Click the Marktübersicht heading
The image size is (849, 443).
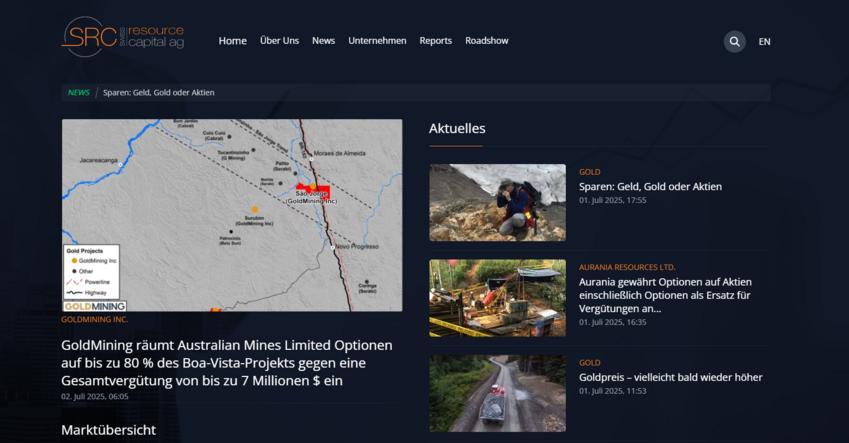(x=108, y=430)
